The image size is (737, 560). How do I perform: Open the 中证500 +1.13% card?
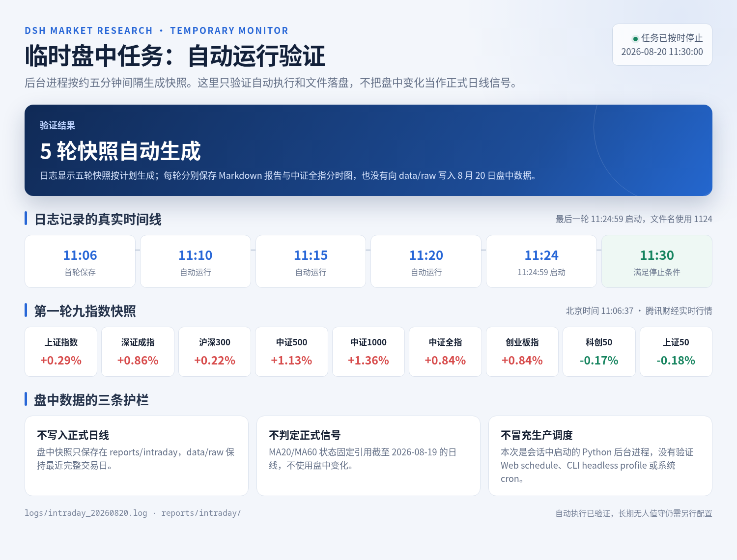click(x=291, y=352)
